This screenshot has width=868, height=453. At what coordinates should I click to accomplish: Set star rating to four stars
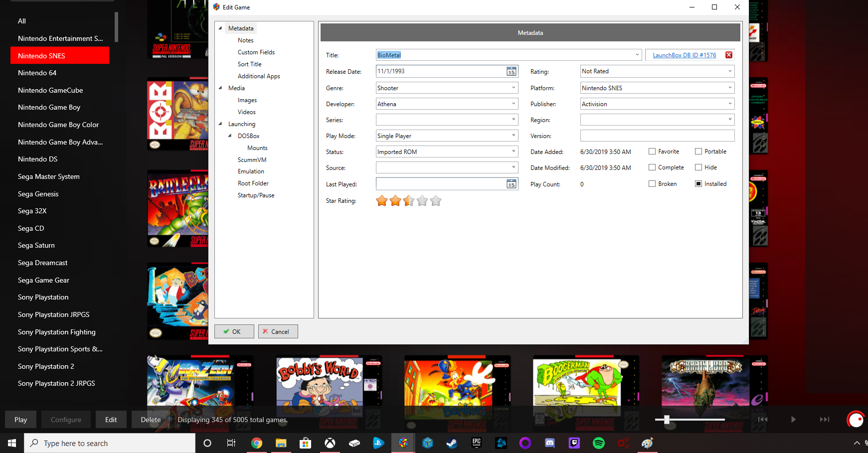point(422,201)
